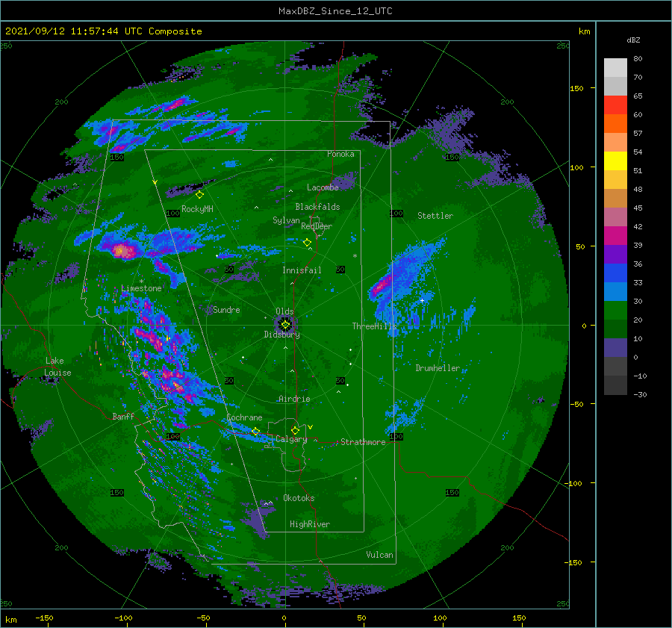The height and width of the screenshot is (628, 672).
Task: Click the Stettler label
Action: pos(435,216)
